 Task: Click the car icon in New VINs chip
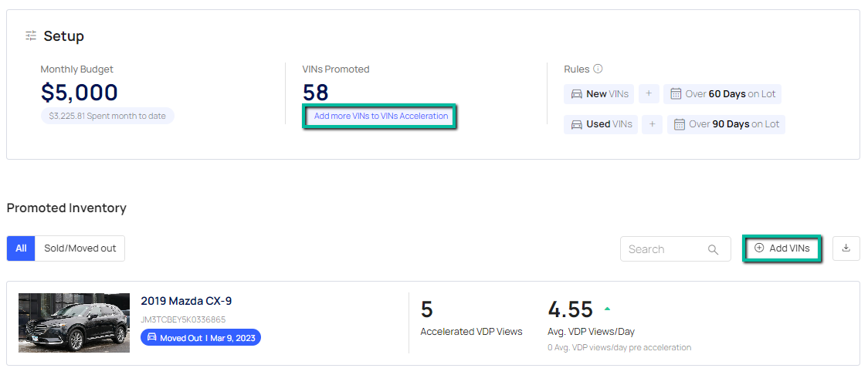tap(576, 94)
